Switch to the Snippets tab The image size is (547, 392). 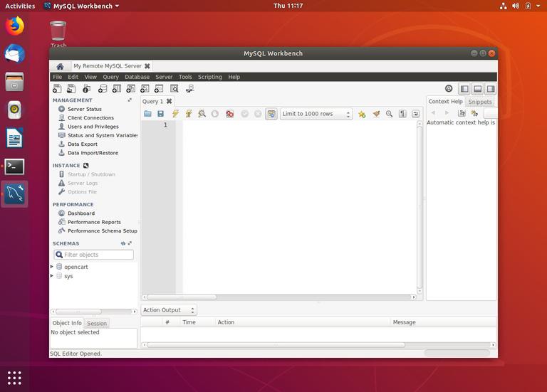[x=480, y=102]
